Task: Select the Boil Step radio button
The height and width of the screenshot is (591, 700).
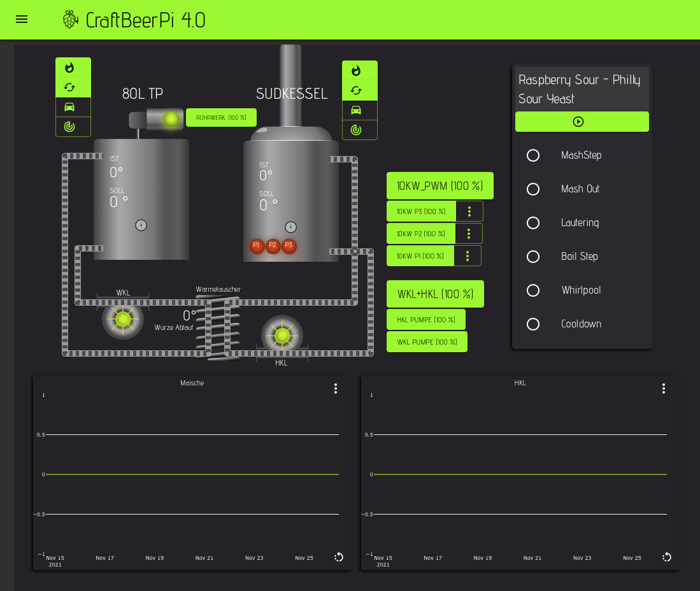Action: tap(533, 257)
